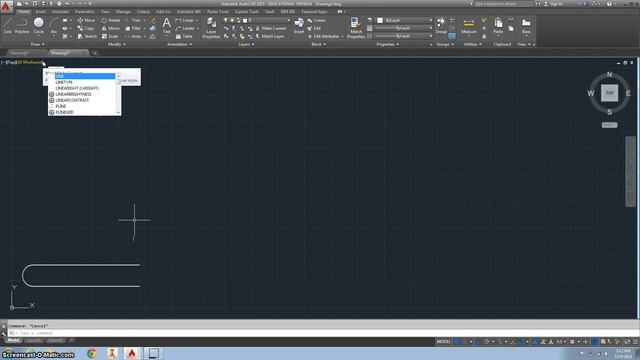Screen dimensions: 640x360
Task: Insert a Table
Action: point(184,36)
